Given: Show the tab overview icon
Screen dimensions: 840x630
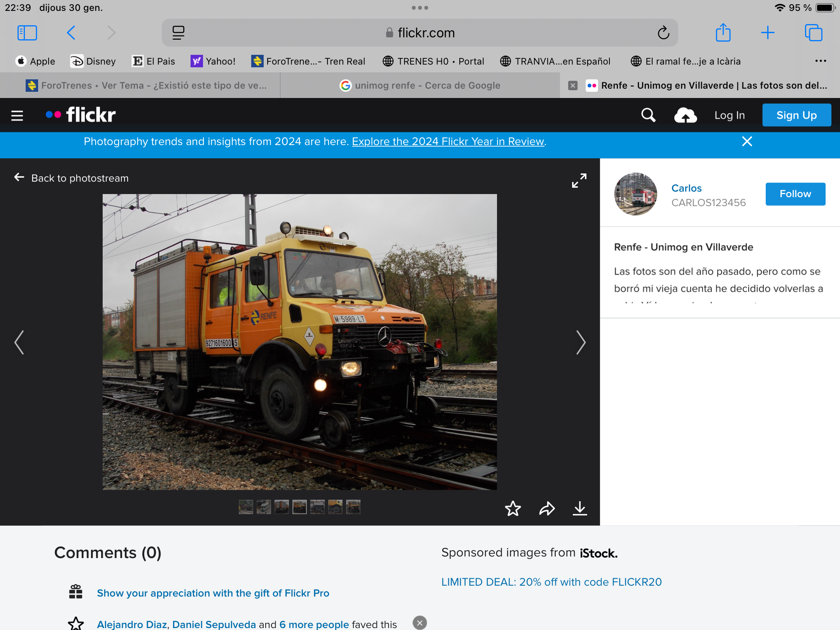Looking at the screenshot, I should click(x=814, y=33).
